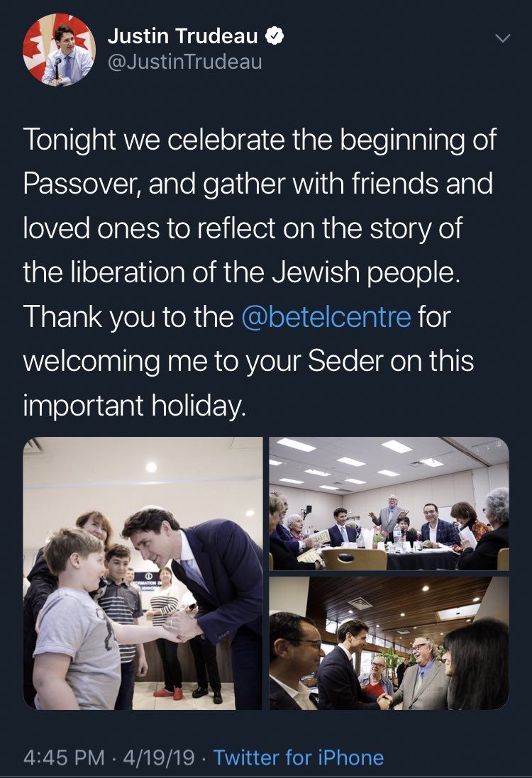Screen dimensions: 532x778
Task: View the top-right Seder table photo
Action: 389,504
